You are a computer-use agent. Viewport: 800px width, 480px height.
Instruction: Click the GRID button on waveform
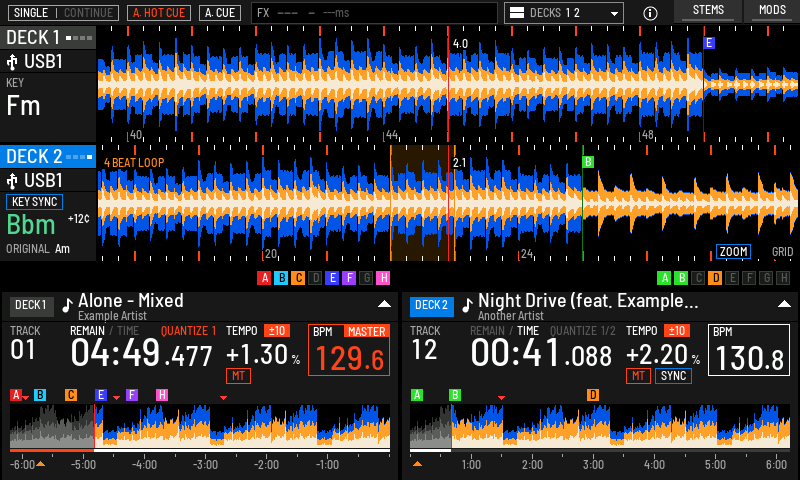(x=783, y=251)
